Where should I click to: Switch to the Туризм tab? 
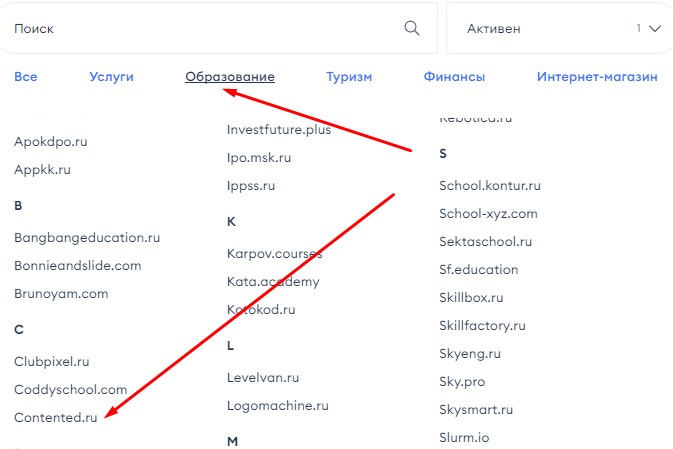coord(349,77)
